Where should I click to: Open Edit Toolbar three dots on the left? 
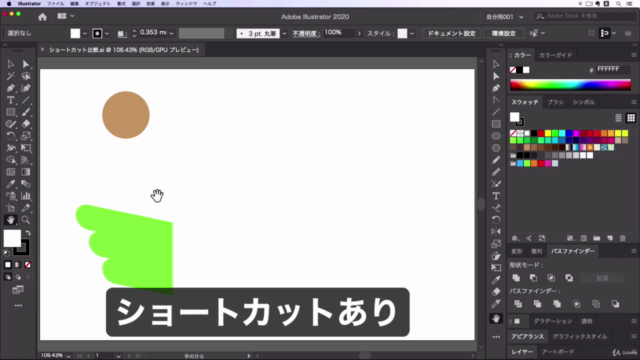click(x=18, y=305)
